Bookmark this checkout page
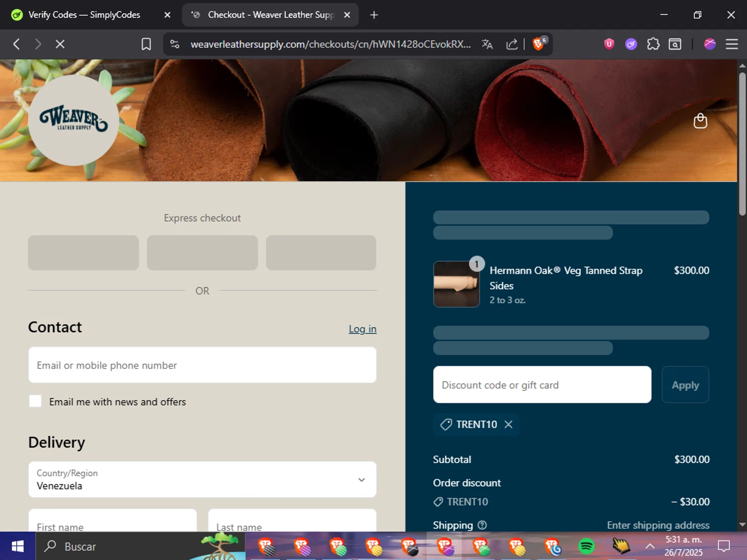This screenshot has width=747, height=560. (x=146, y=44)
